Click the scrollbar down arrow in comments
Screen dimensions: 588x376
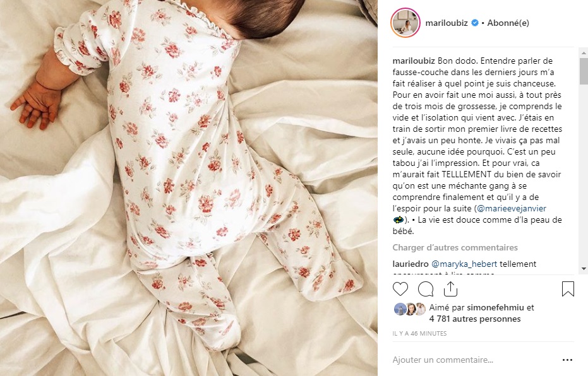(x=584, y=269)
